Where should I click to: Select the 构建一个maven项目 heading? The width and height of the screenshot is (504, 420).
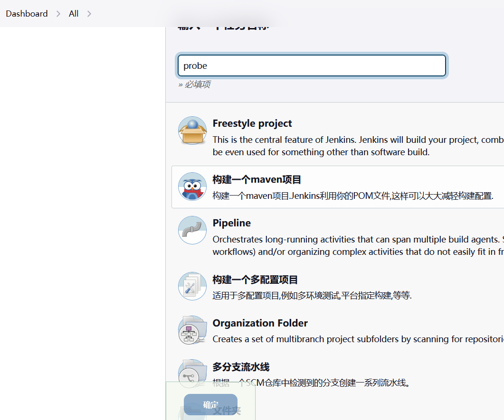(257, 179)
